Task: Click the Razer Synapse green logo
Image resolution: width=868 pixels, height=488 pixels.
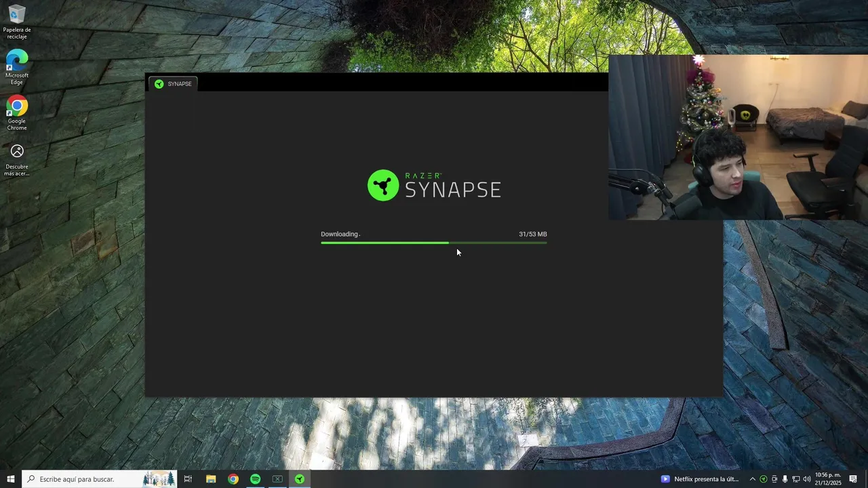Action: point(383,185)
